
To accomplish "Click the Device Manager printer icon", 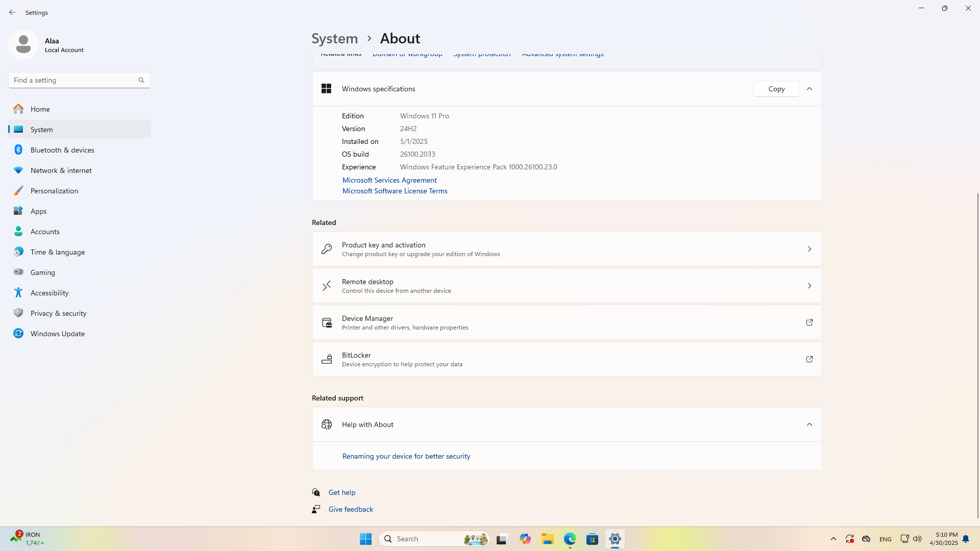I will tap(327, 322).
